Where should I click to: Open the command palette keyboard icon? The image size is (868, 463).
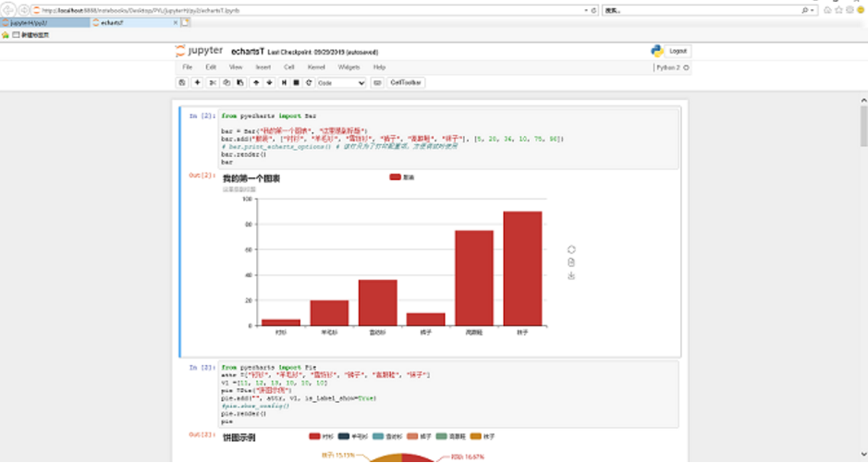point(377,82)
